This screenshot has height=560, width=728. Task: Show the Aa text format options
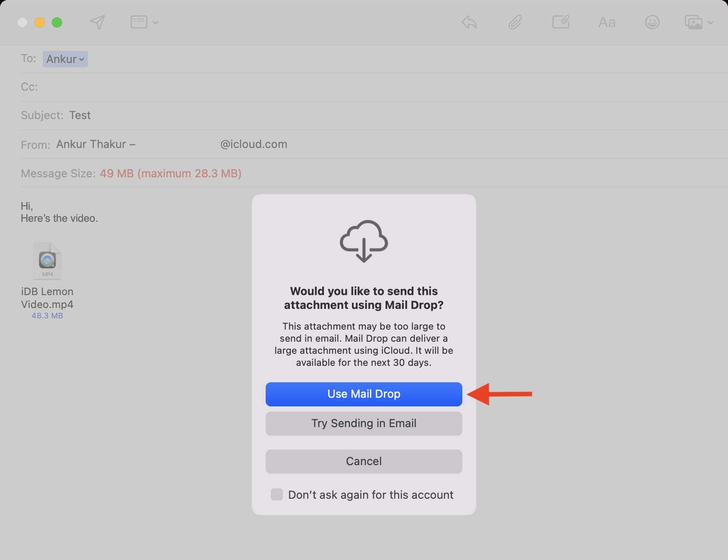pos(607,22)
